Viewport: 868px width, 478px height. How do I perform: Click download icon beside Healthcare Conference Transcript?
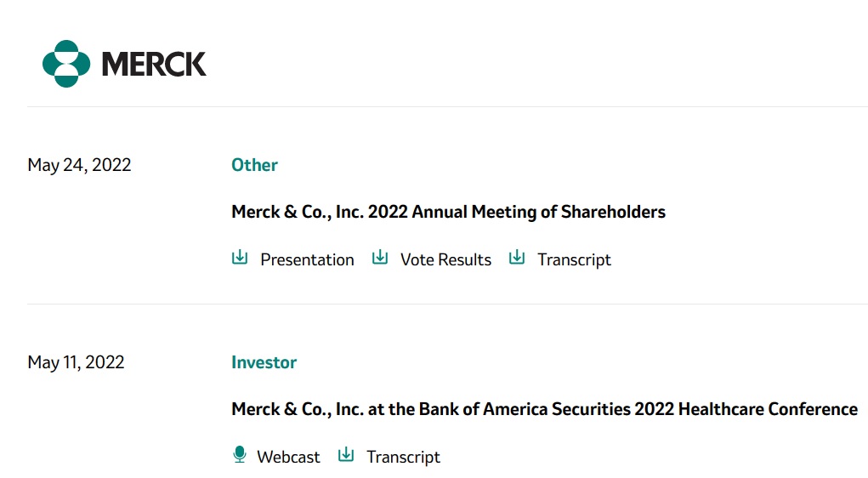pyautogui.click(x=346, y=455)
